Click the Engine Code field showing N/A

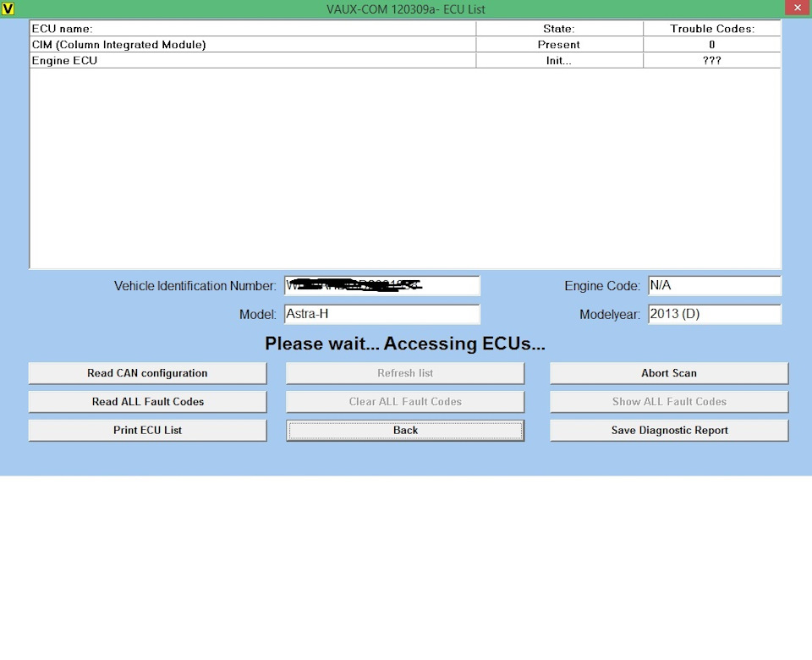tap(715, 285)
